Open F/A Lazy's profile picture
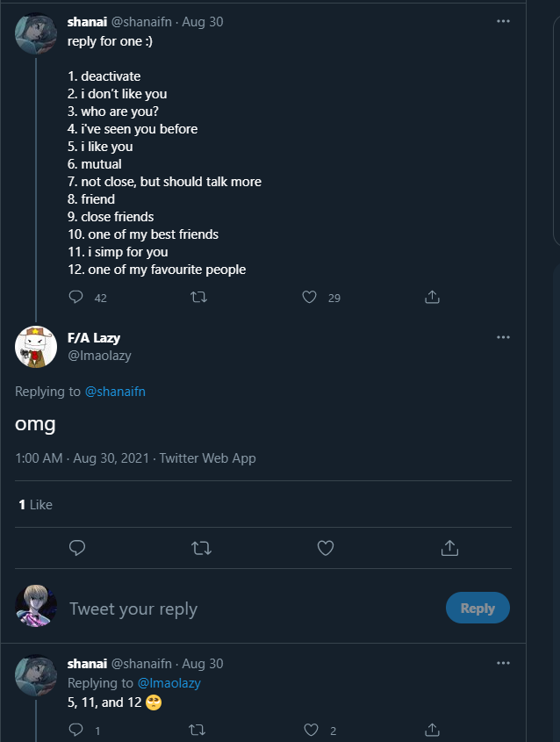Viewport: 560px width, 742px height. 36,345
